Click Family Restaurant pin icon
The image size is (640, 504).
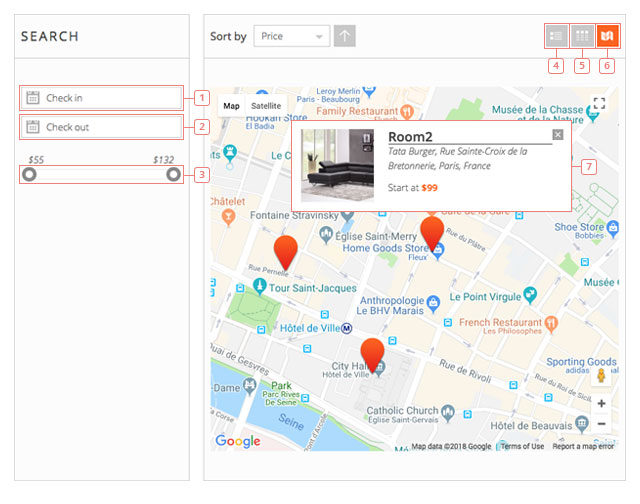click(x=407, y=111)
